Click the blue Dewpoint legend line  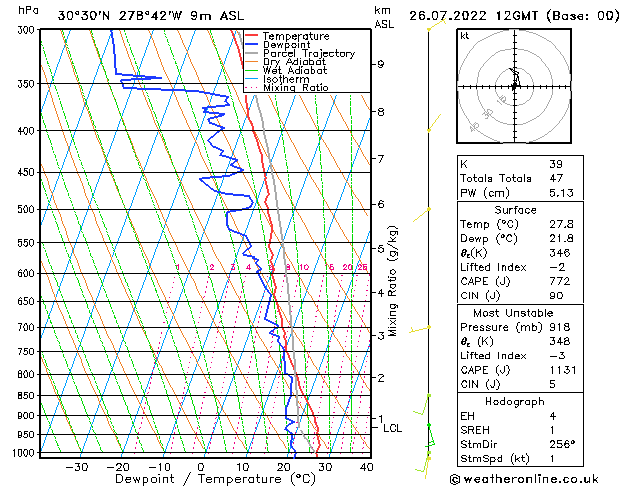[252, 45]
